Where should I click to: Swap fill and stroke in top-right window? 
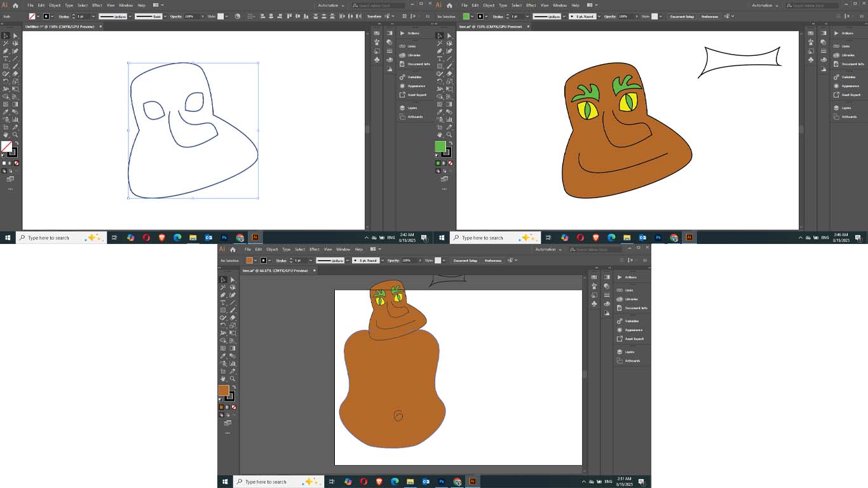click(451, 143)
